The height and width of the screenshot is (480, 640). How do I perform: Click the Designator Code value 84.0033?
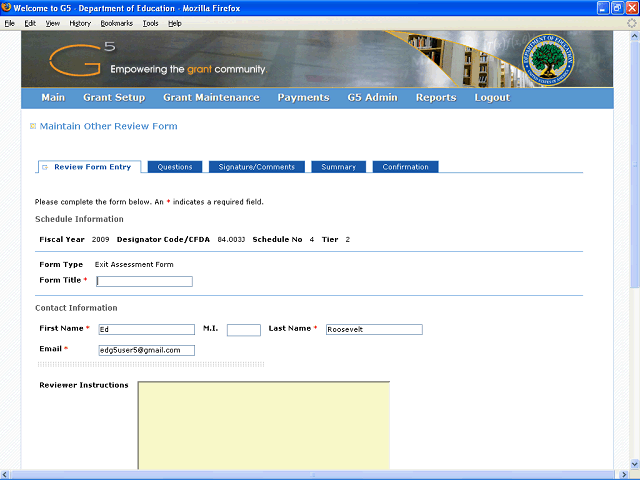click(231, 240)
